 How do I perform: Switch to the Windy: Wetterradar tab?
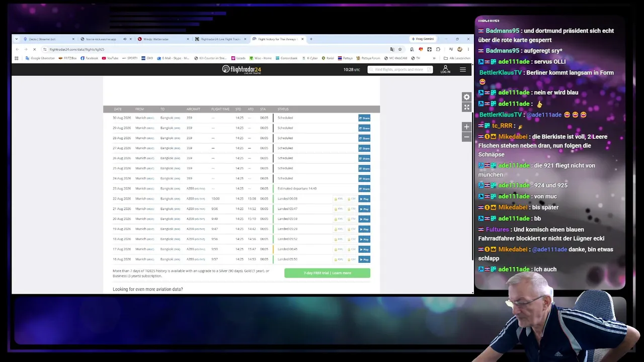pos(164,39)
